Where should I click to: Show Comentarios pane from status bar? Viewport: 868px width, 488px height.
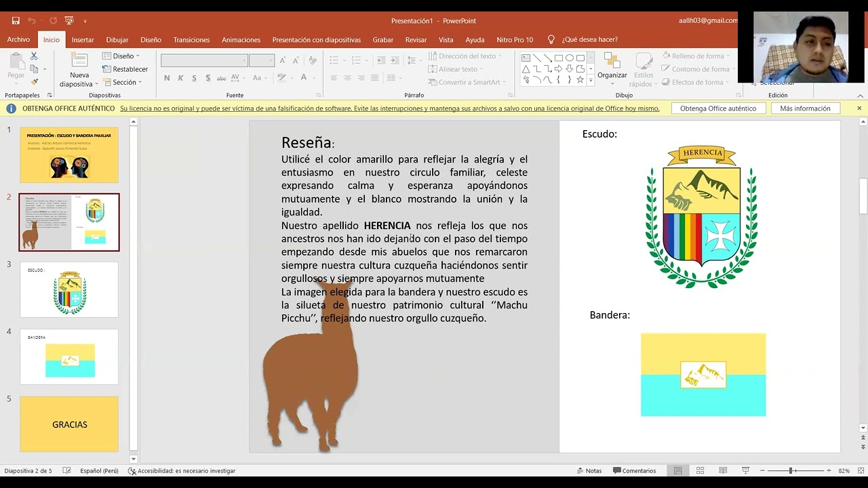click(x=635, y=470)
